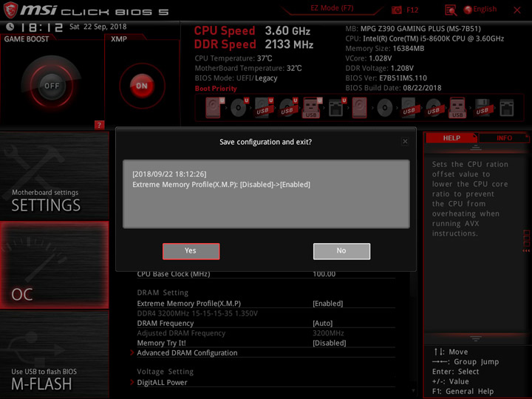The height and width of the screenshot is (399, 532).
Task: Open Memory Try It! [Disabled] options
Action: (329, 343)
